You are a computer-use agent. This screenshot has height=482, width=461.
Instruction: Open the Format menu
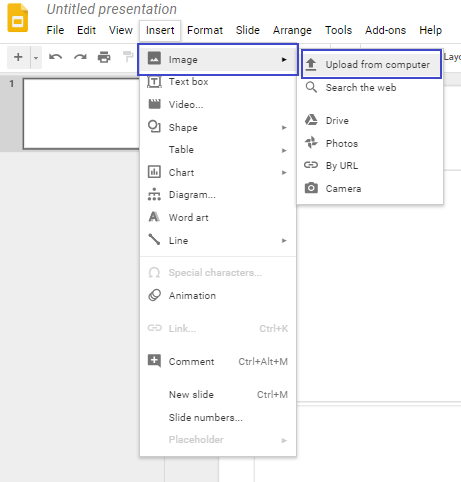click(x=205, y=30)
